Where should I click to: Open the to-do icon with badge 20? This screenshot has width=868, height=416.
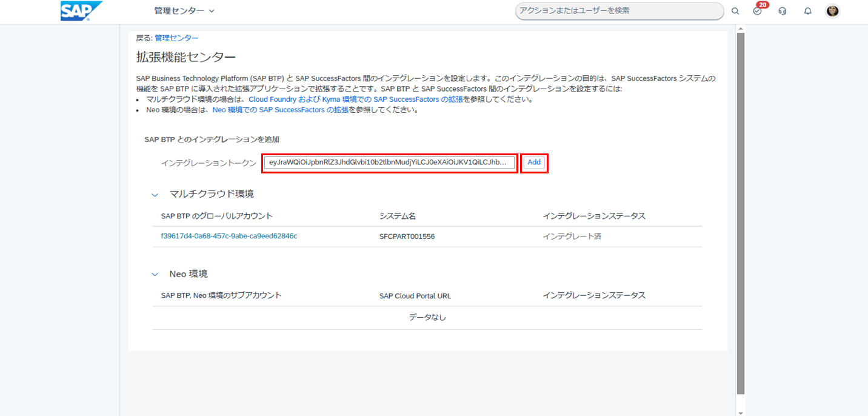point(758,11)
